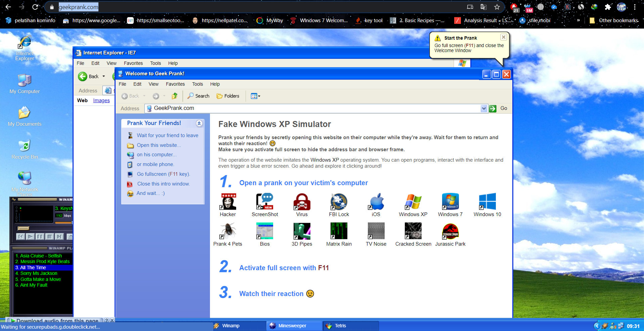Viewport: 644px width, 331px height.
Task: Click Chrome URL bar geekprank.com
Action: 79,7
